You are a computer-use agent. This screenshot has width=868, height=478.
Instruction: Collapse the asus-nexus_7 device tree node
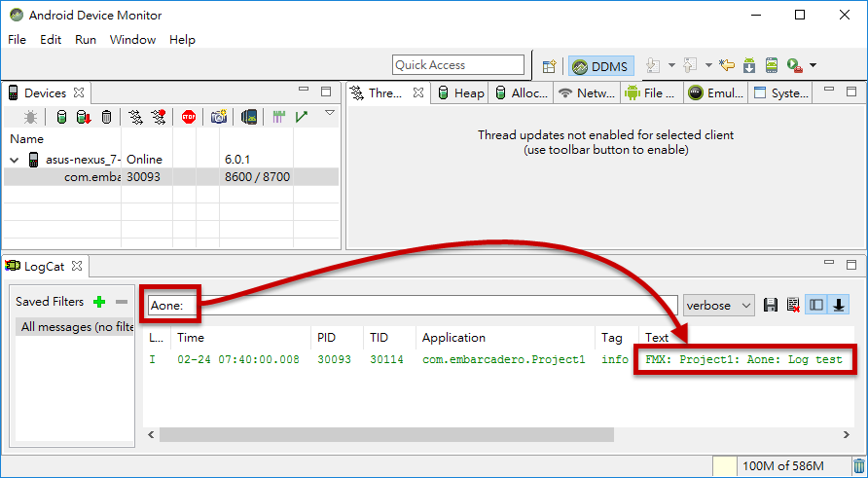click(x=15, y=160)
